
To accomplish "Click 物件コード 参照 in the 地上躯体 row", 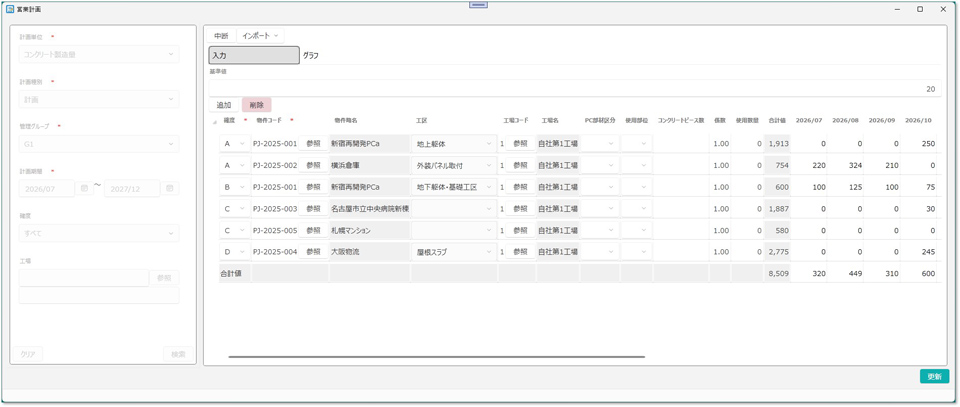I will (x=313, y=144).
